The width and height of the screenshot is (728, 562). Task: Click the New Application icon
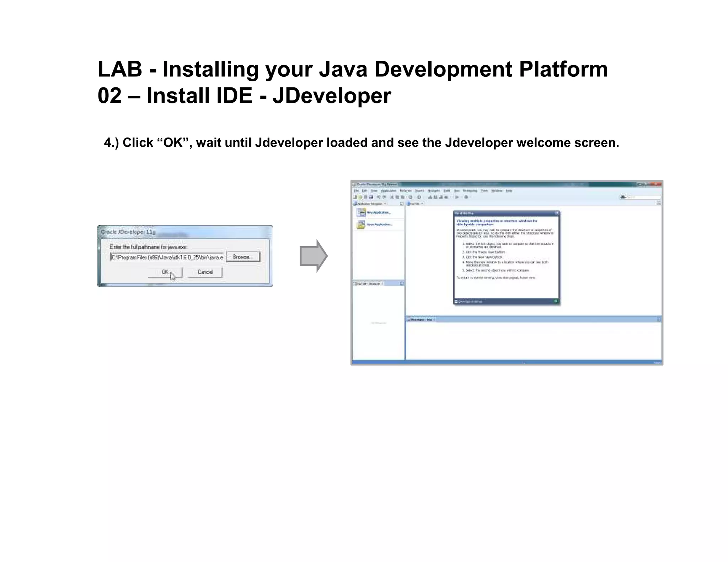361,212
